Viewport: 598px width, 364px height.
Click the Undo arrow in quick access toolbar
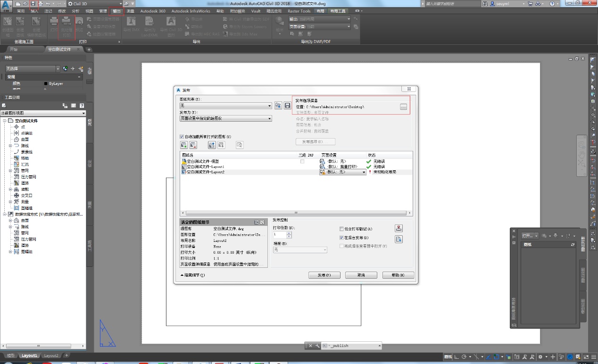tap(48, 3)
